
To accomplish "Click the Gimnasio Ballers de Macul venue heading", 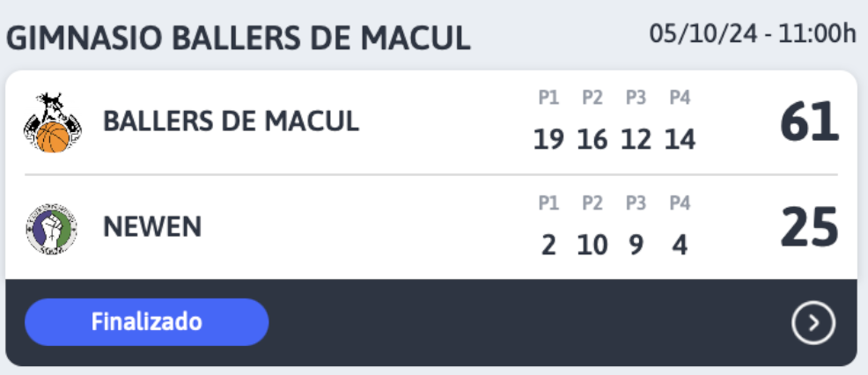I will tap(238, 39).
